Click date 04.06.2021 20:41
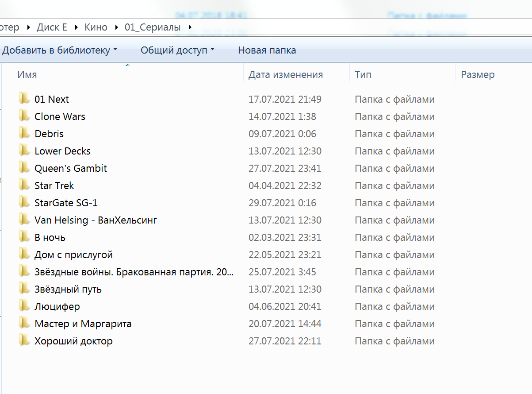The image size is (532, 394). (x=285, y=306)
